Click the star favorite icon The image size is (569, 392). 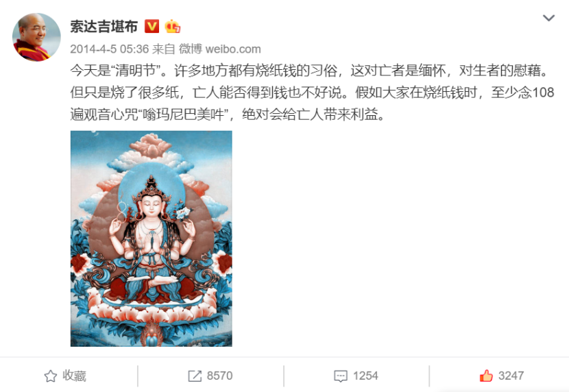click(x=51, y=376)
